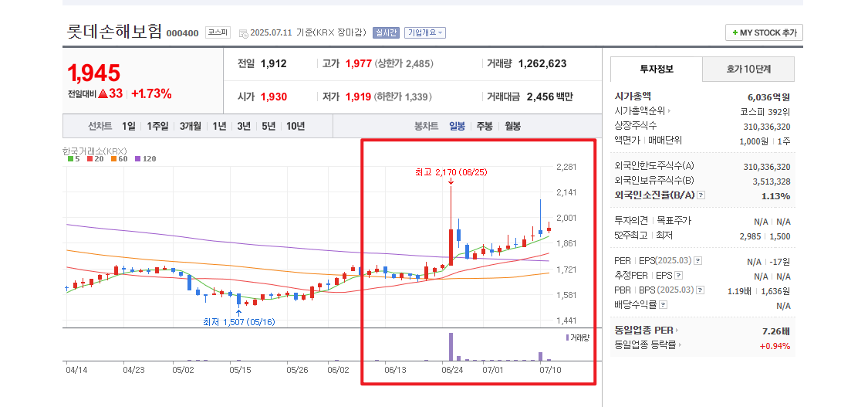The image size is (868, 407).
Task: Click the help icon beside 외국인소진율(B/A)
Action: point(701,195)
